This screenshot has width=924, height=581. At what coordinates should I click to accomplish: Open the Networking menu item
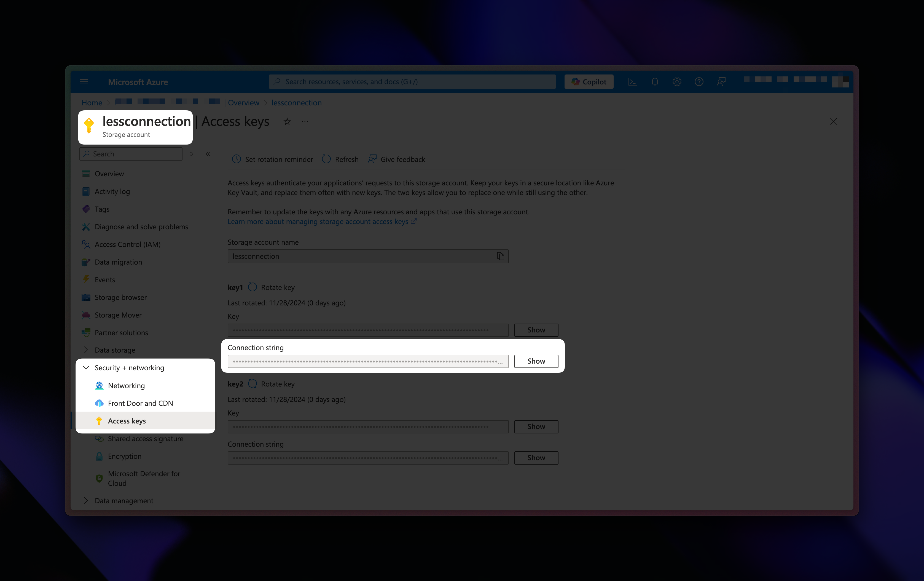pyautogui.click(x=126, y=386)
